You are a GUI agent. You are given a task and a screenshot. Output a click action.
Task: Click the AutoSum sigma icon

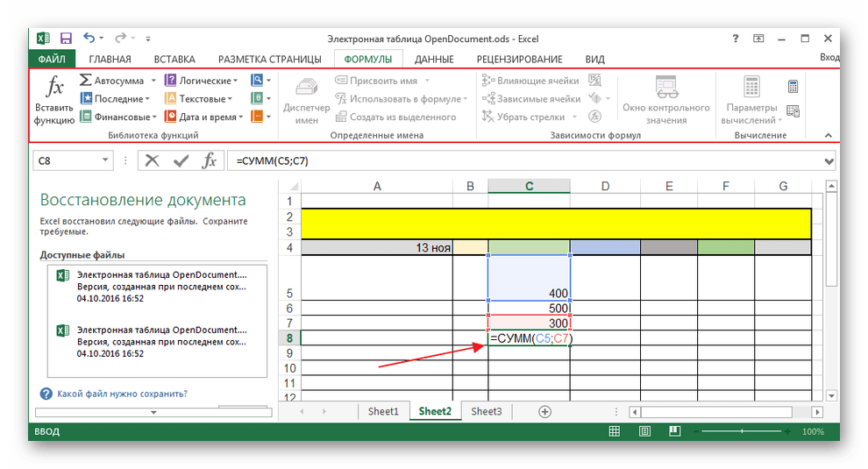pyautogui.click(x=85, y=81)
